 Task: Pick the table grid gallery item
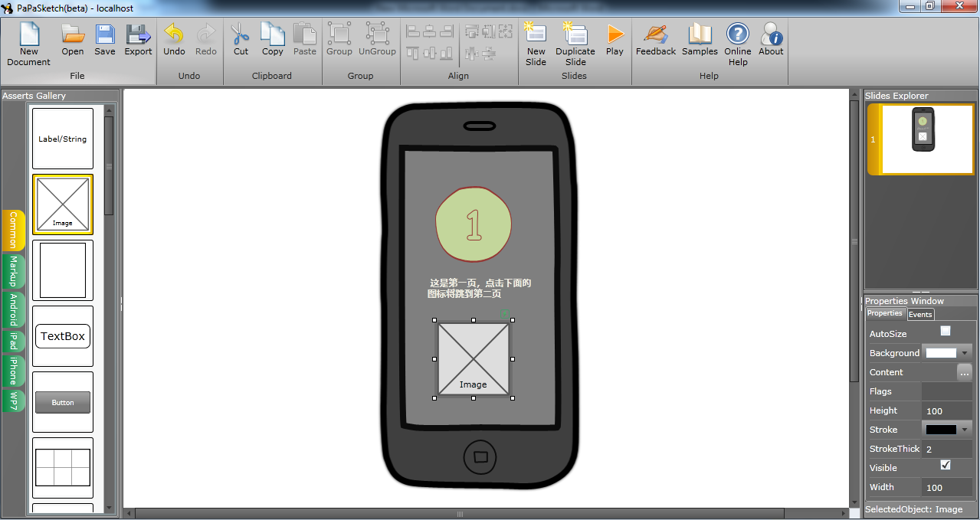tap(63, 468)
